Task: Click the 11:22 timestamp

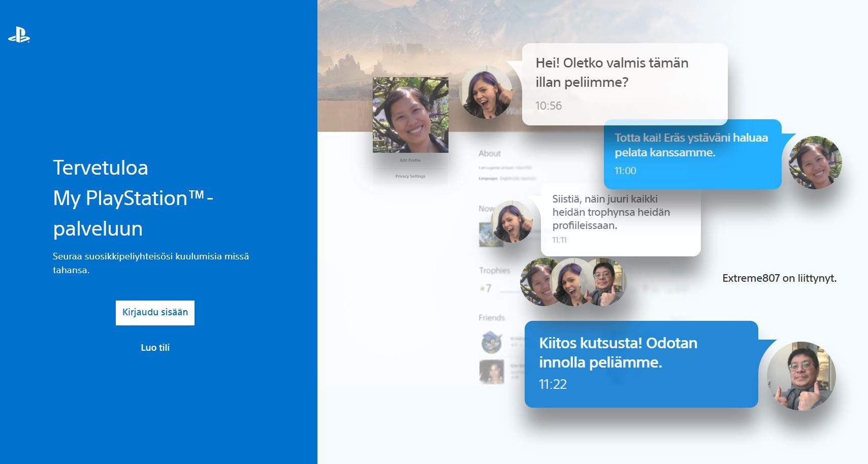Action: [553, 384]
